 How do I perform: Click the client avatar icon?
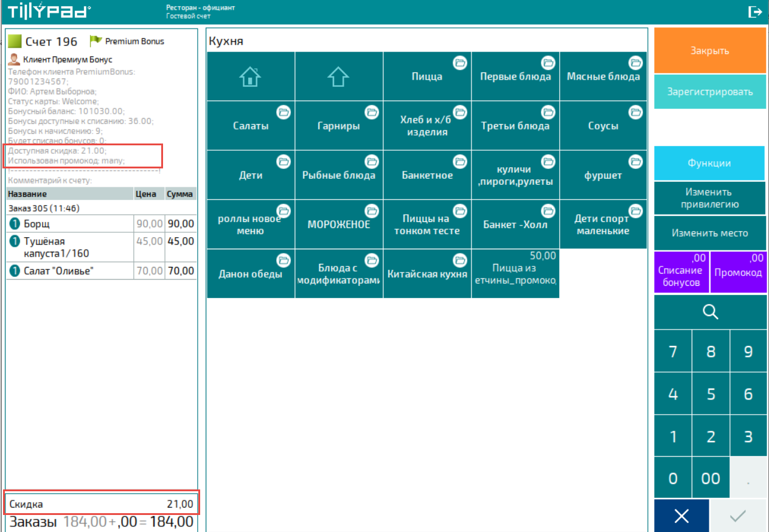coord(14,60)
